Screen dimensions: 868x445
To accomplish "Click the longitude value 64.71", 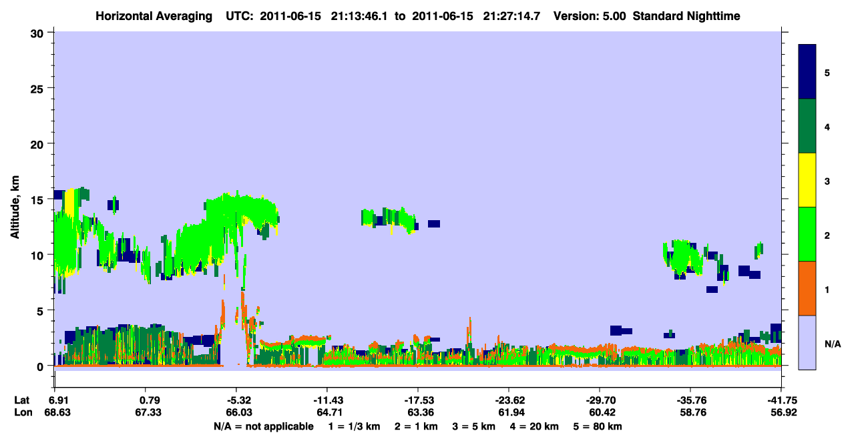I will pyautogui.click(x=329, y=412).
